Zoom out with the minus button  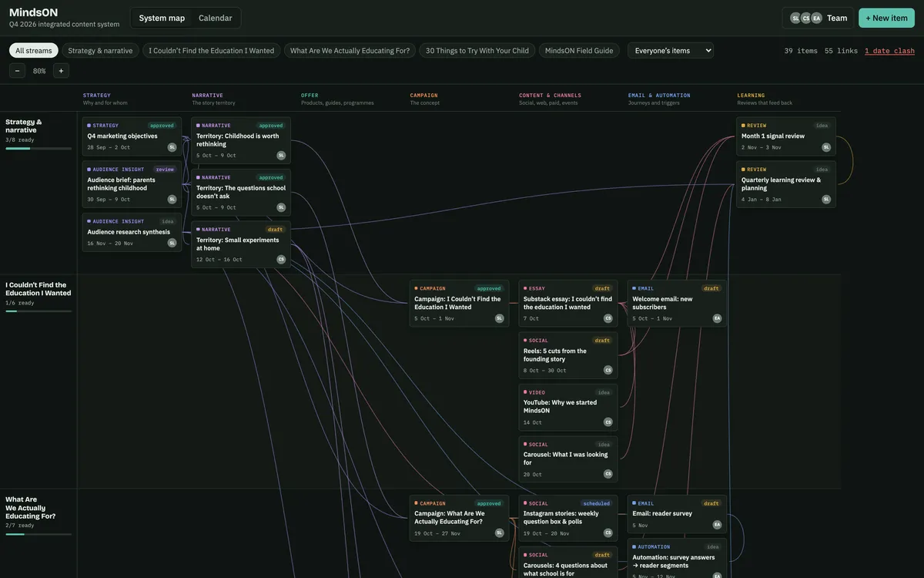[x=17, y=71]
